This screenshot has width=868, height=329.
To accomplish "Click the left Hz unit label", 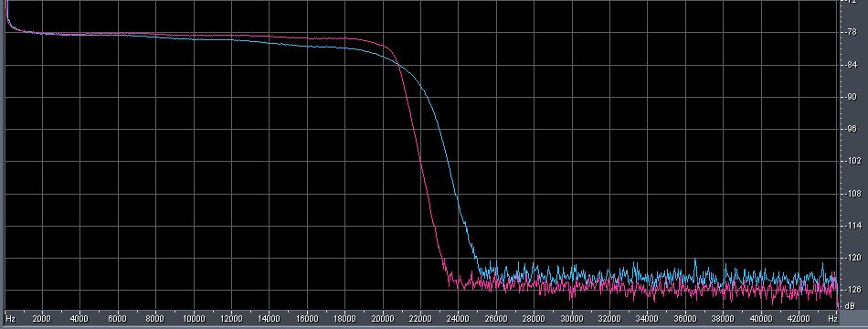I will [x=10, y=319].
